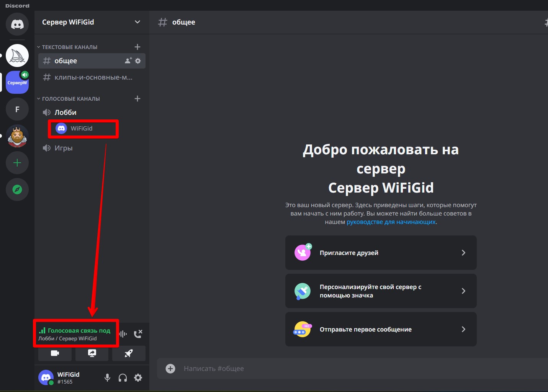Select the общее text channel
The width and height of the screenshot is (548, 392).
(92, 61)
